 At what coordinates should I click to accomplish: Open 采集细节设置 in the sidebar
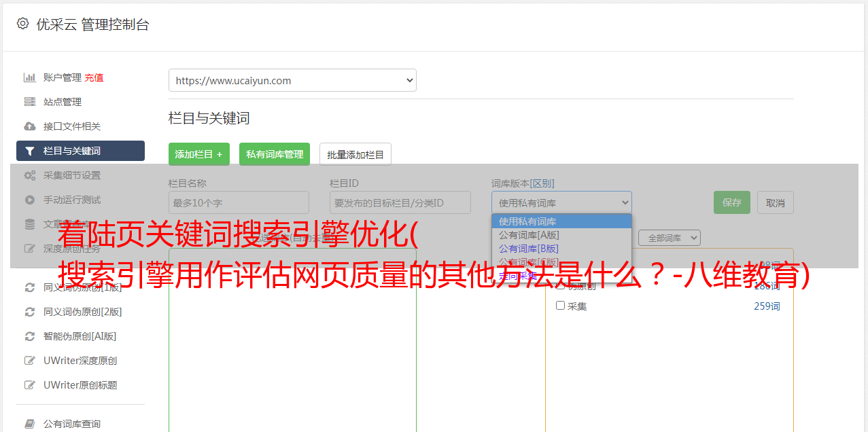[72, 175]
